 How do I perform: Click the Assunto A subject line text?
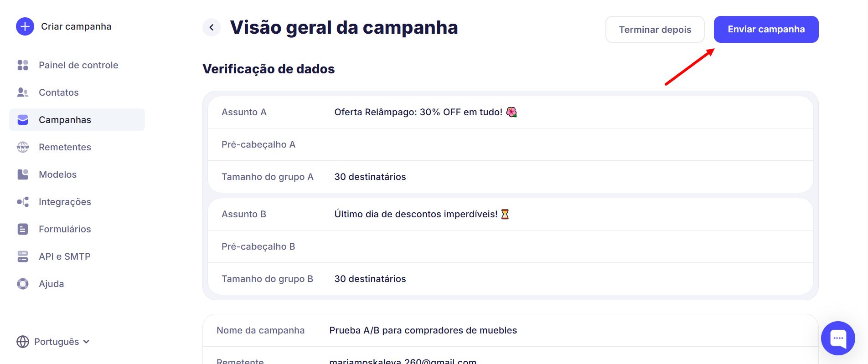(418, 112)
